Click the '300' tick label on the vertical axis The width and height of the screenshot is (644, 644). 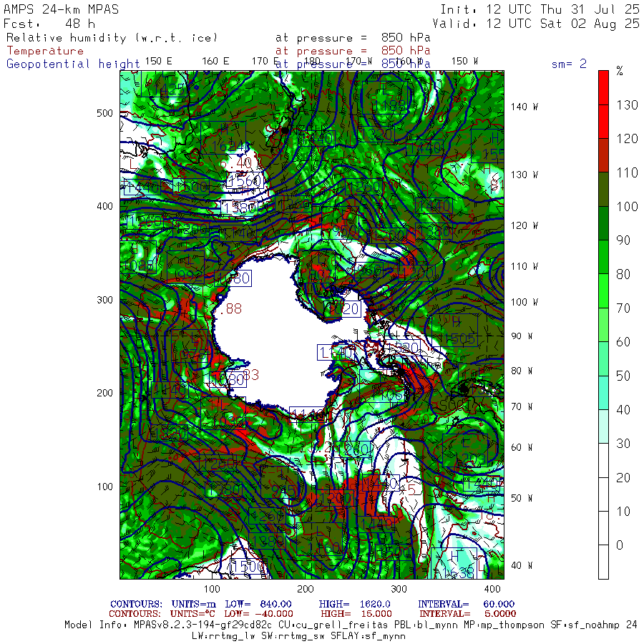104,300
